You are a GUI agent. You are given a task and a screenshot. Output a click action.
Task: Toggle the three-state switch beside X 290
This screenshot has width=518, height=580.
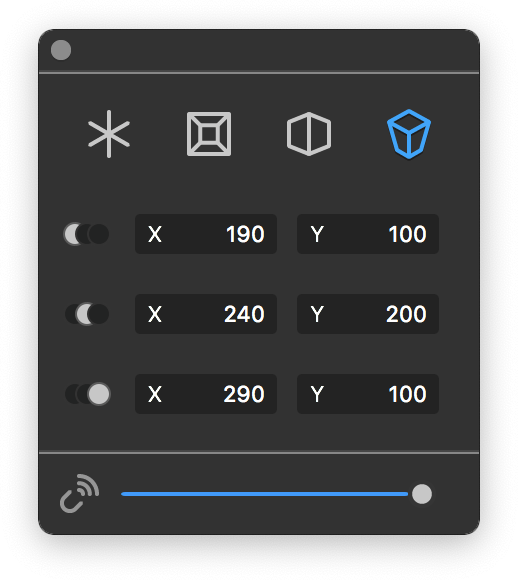click(x=88, y=394)
